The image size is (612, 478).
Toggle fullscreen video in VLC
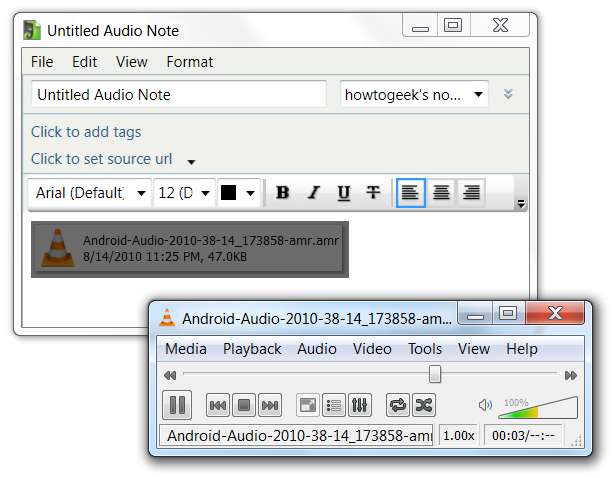point(308,405)
